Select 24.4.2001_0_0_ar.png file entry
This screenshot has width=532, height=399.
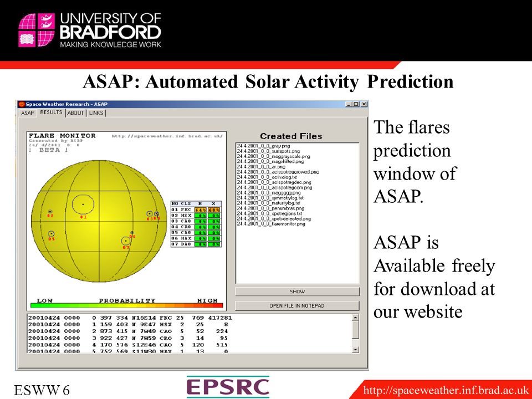click(261, 167)
